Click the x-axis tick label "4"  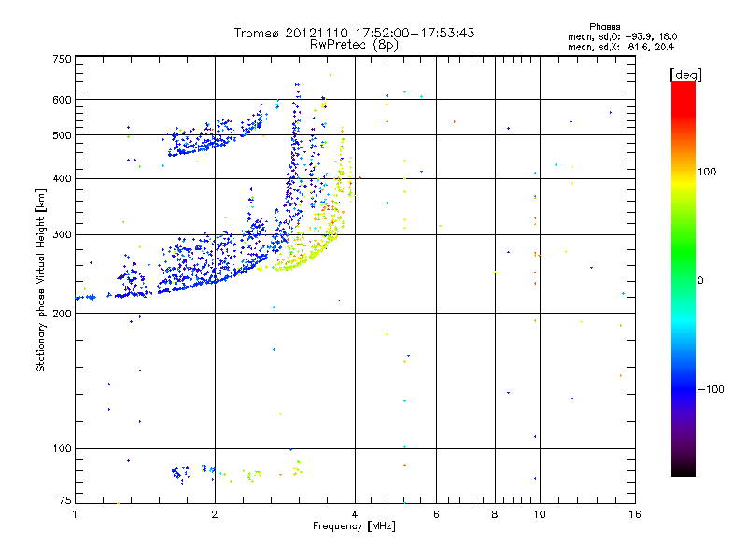tap(355, 514)
